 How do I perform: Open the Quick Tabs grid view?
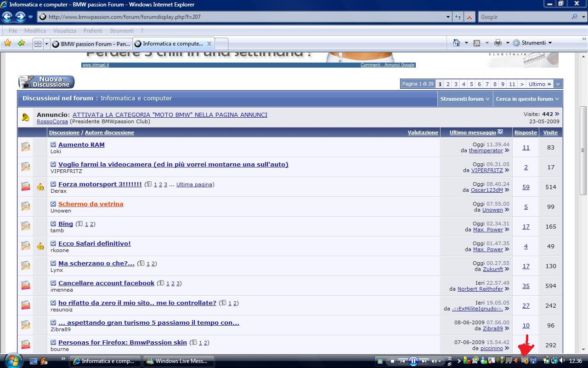point(38,44)
